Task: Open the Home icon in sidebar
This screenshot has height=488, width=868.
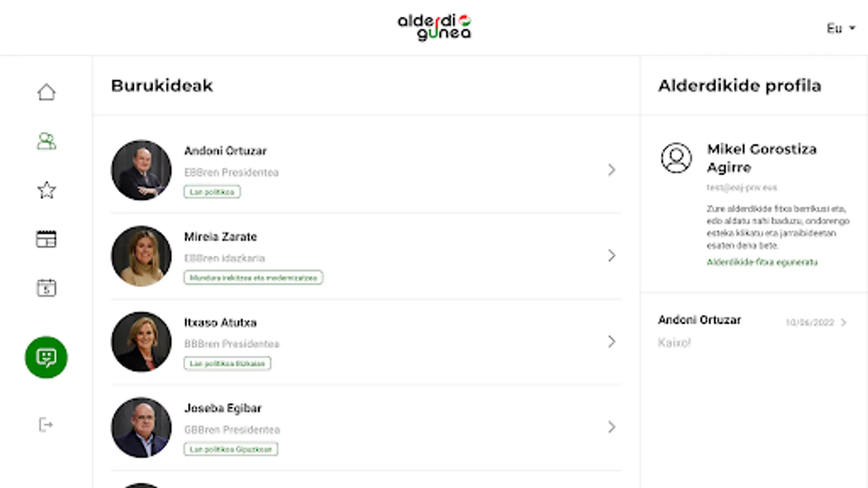Action: pyautogui.click(x=46, y=92)
